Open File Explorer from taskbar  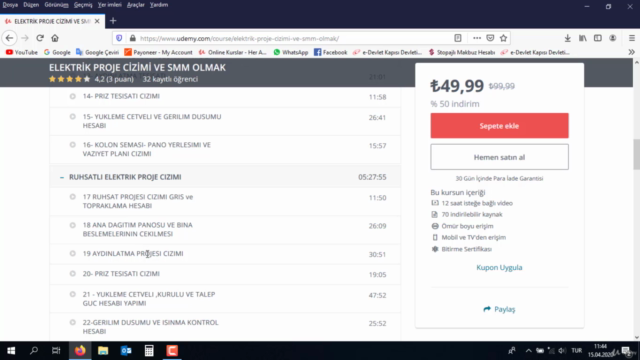[x=103, y=351]
